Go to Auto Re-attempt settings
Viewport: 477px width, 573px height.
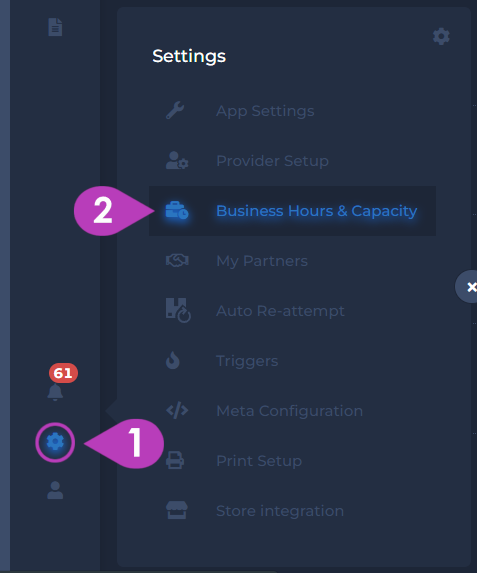[280, 311]
